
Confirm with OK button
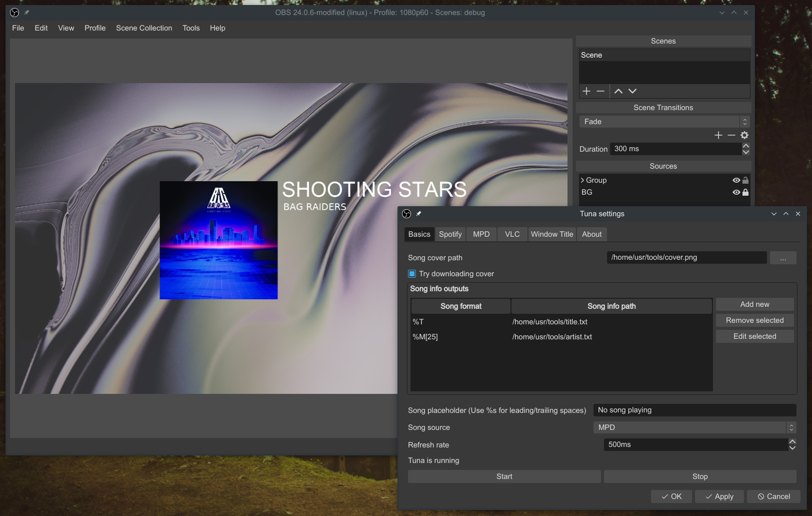(x=671, y=496)
